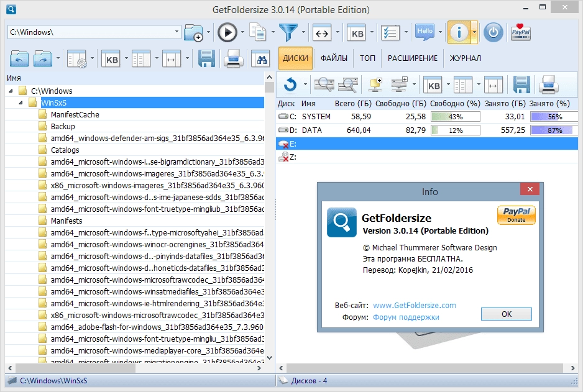Click the 87% used bar of drive D:
The height and width of the screenshot is (392, 583).
[x=554, y=130]
